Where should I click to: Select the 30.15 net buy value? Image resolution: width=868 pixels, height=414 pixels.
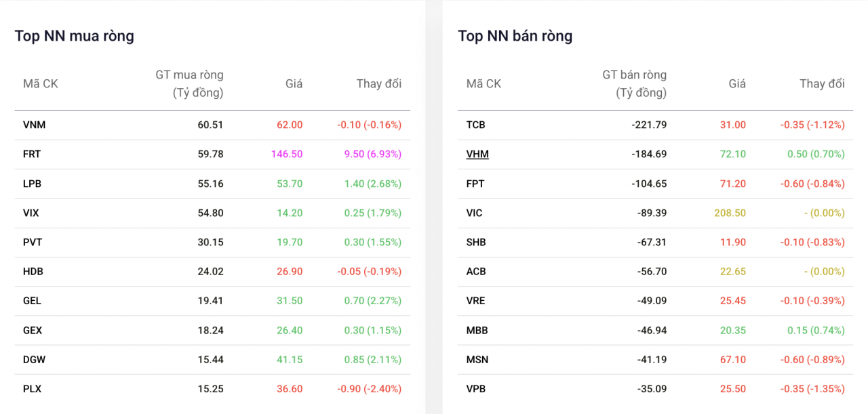(x=210, y=242)
